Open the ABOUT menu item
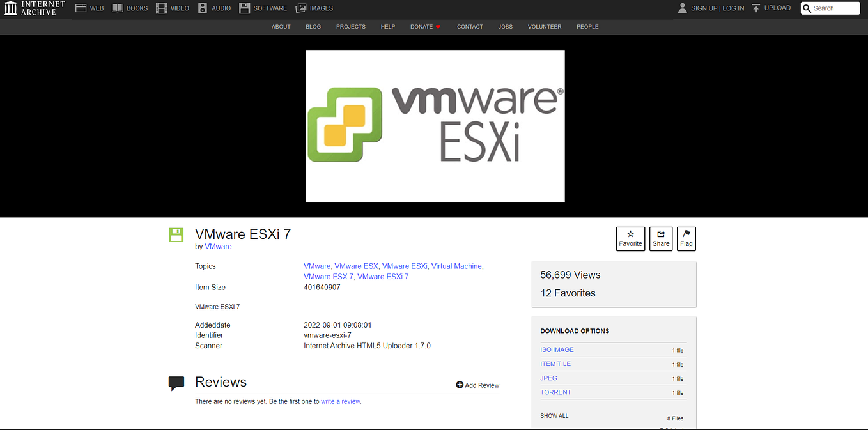 (x=281, y=27)
